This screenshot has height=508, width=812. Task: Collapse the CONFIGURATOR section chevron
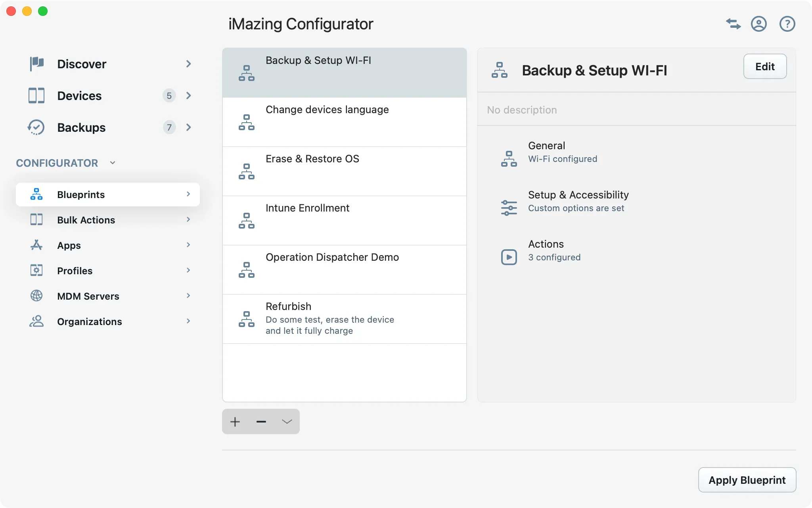coord(112,163)
